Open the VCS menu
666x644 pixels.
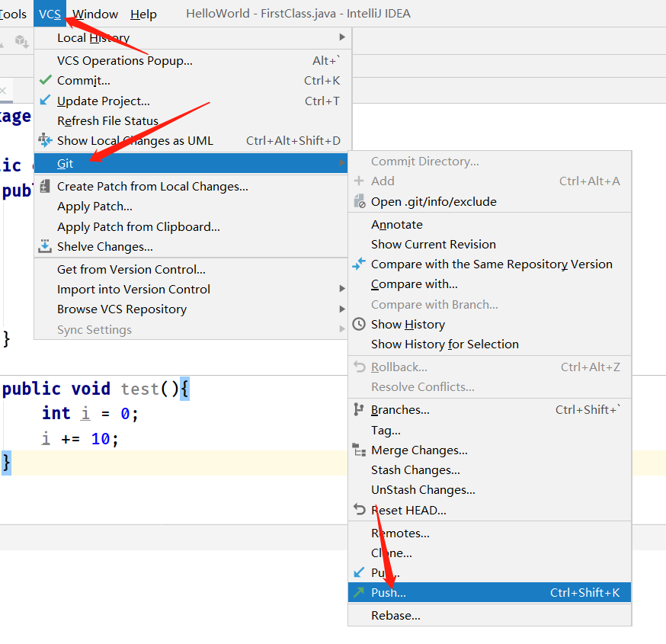[50, 14]
